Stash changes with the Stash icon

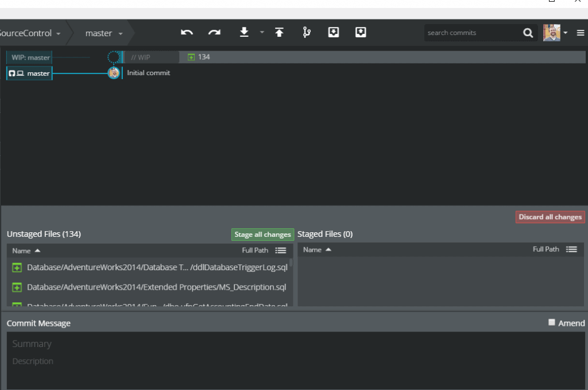(333, 33)
